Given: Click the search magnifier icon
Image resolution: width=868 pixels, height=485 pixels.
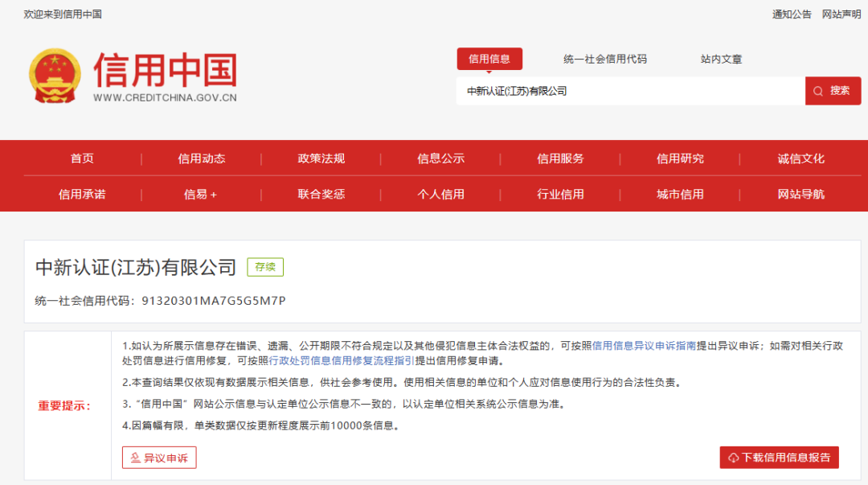Looking at the screenshot, I should pyautogui.click(x=817, y=91).
